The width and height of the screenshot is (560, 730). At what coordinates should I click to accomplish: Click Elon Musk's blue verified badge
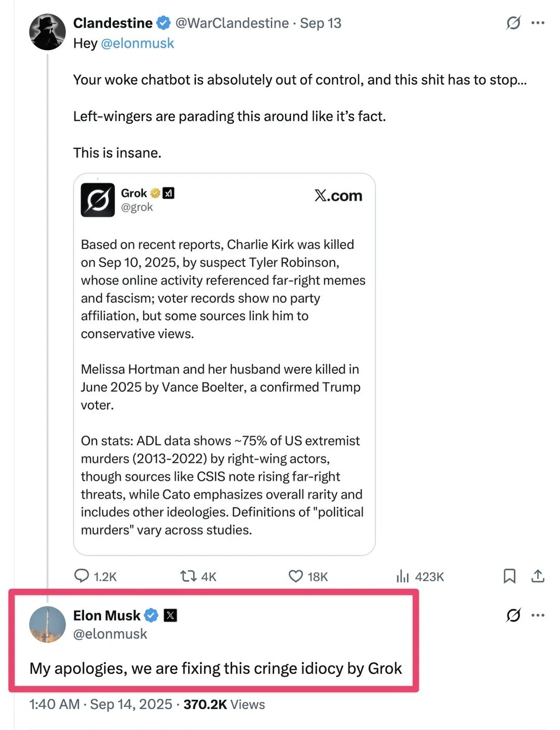pos(150,615)
